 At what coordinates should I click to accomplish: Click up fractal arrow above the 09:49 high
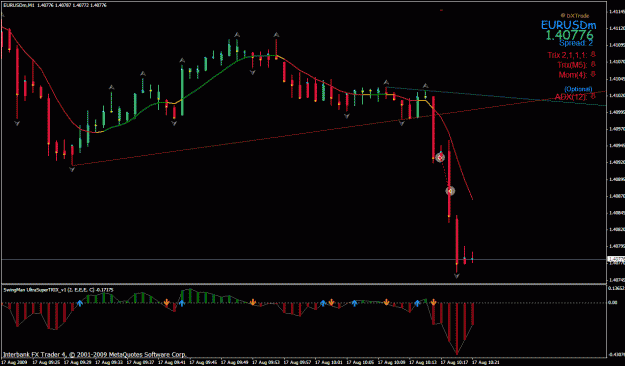[x=237, y=35]
